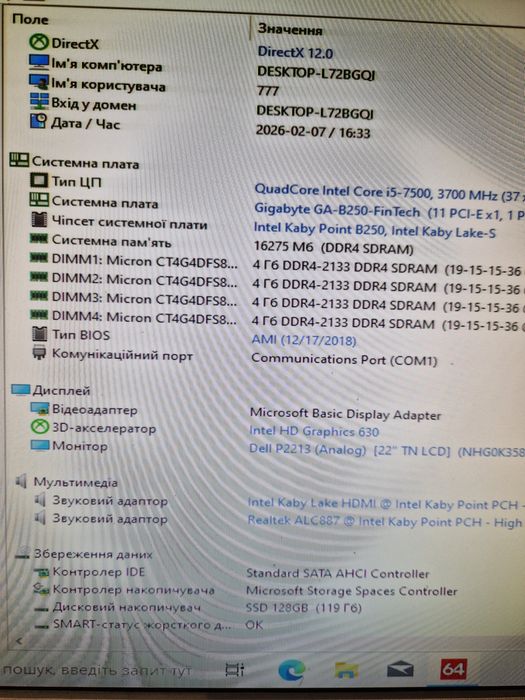Click the domain login icon

coord(39,100)
